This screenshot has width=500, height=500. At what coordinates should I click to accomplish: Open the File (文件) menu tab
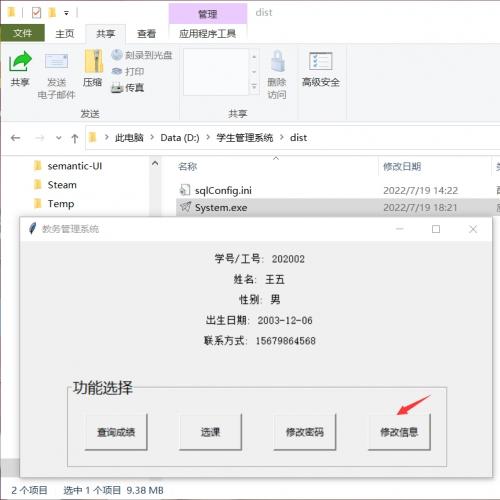(22, 33)
